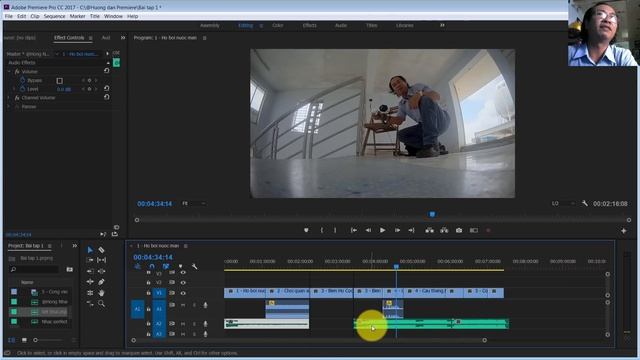The height and width of the screenshot is (360, 640).
Task: Select the Hand tool
Action: [x=101, y=293]
